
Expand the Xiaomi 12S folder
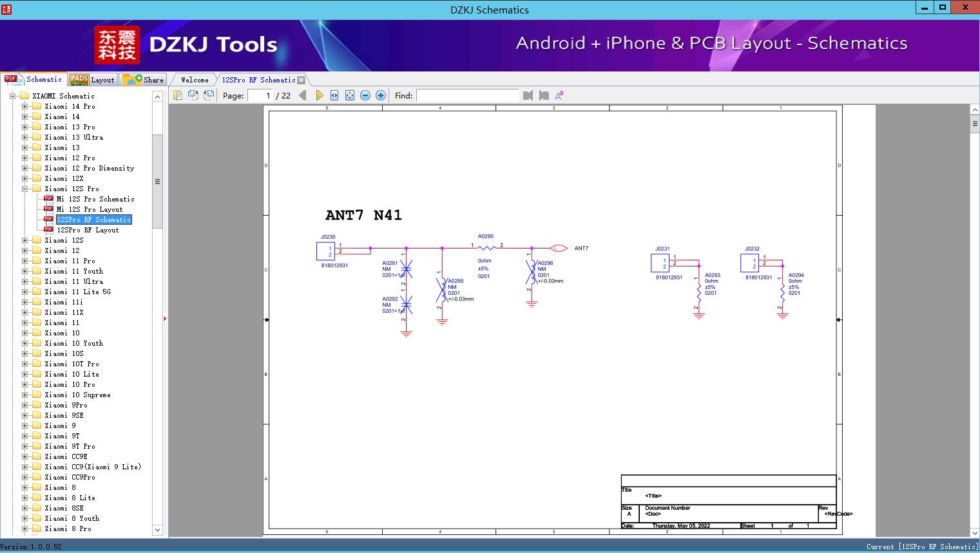click(x=25, y=240)
